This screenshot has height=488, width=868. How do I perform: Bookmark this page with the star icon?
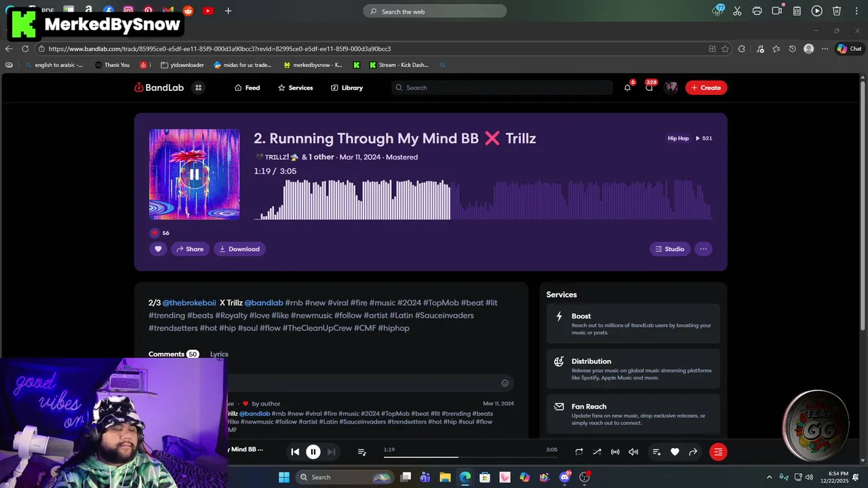[x=725, y=49]
